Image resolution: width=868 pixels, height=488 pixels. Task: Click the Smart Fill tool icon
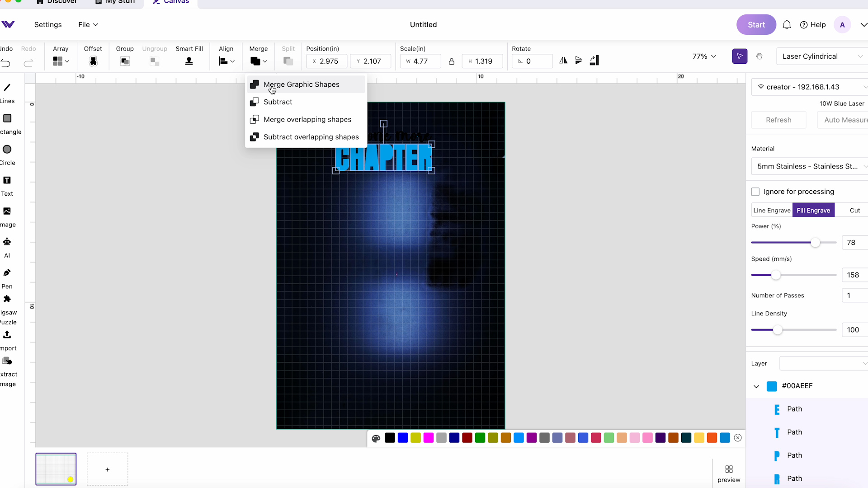tap(189, 61)
